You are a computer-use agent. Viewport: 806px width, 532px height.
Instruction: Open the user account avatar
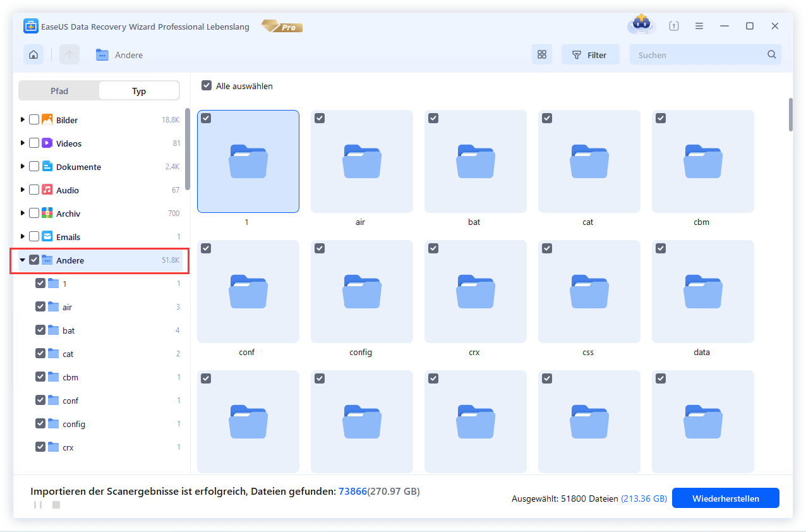(x=641, y=25)
